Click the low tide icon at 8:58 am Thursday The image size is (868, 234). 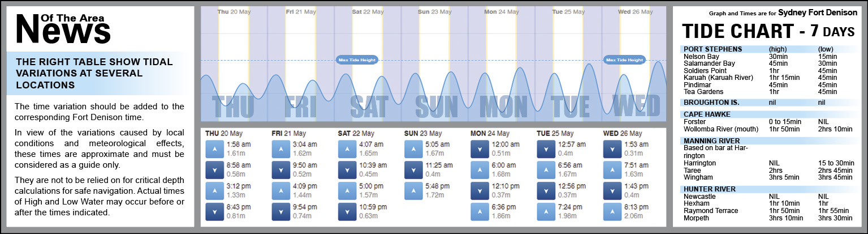[x=214, y=169]
